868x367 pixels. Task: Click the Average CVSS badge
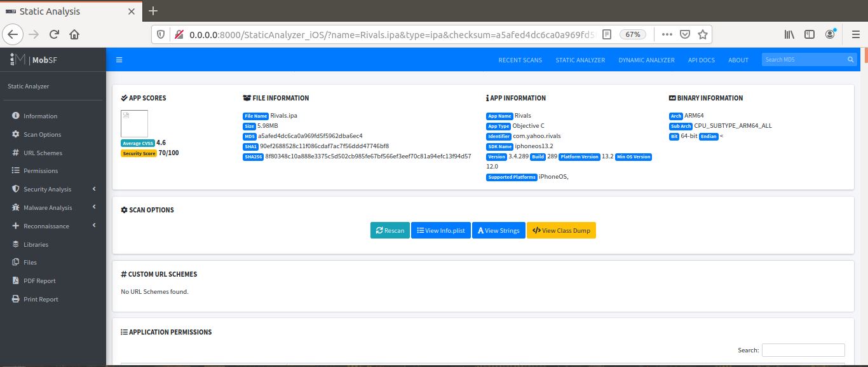tap(138, 143)
